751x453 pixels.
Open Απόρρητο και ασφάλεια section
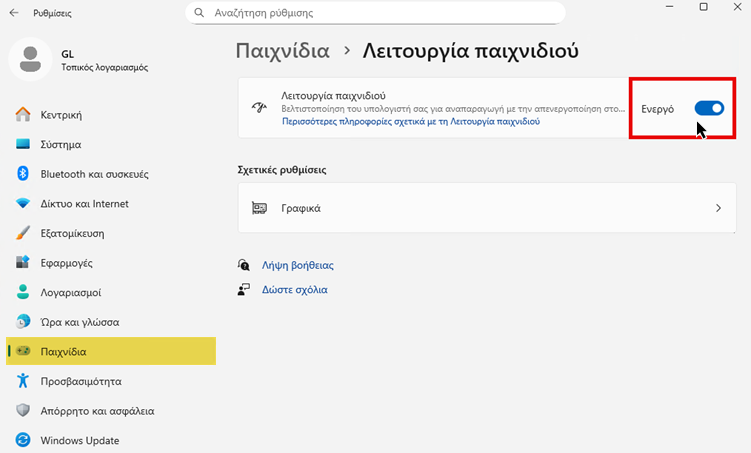(x=97, y=411)
